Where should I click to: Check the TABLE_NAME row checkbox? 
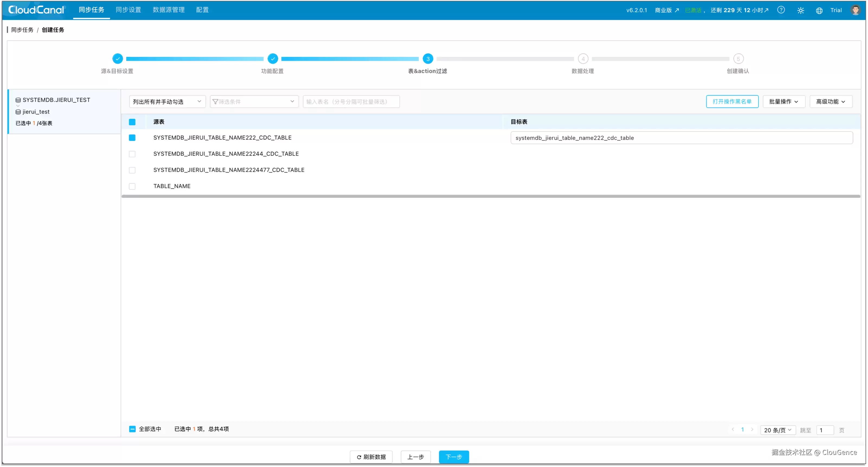tap(132, 186)
